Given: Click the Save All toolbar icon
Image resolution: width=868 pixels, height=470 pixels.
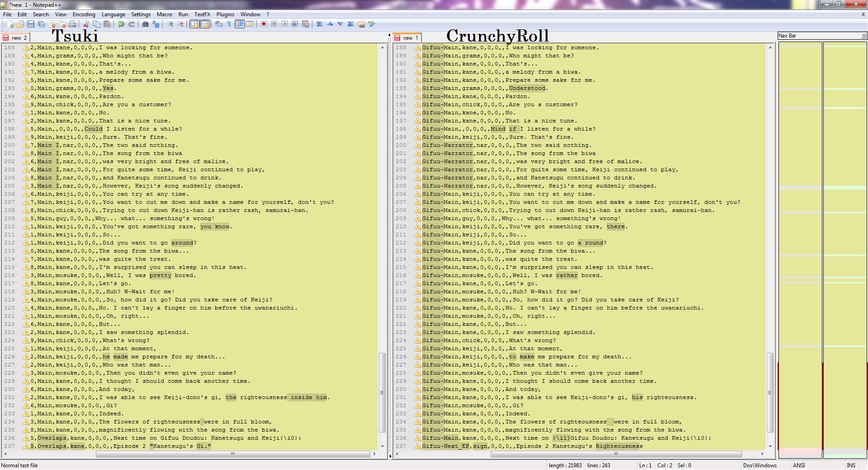Looking at the screenshot, I should [x=41, y=24].
